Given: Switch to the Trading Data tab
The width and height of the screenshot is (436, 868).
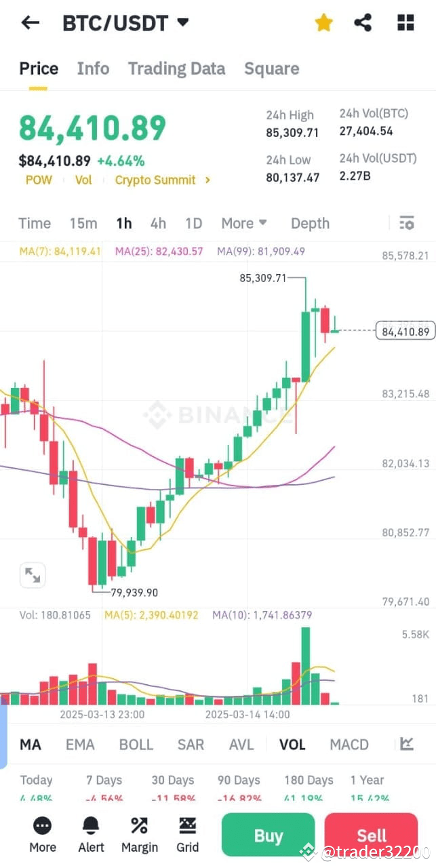Looking at the screenshot, I should (x=176, y=68).
